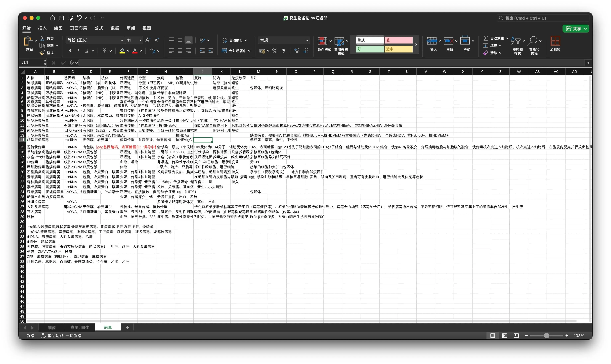The height and width of the screenshot is (364, 611).
Task: Click the Add-ins grid icon
Action: (555, 41)
